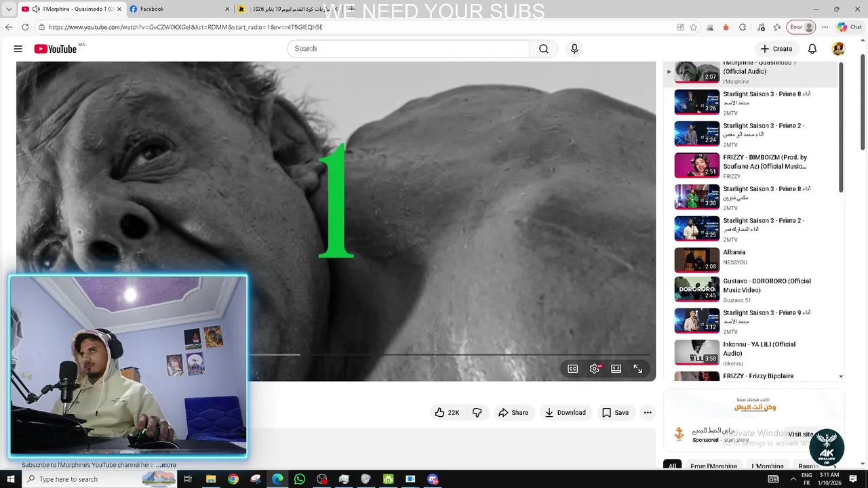Open Task View on the taskbar
Image resolution: width=868 pixels, height=488 pixels.
point(188,479)
